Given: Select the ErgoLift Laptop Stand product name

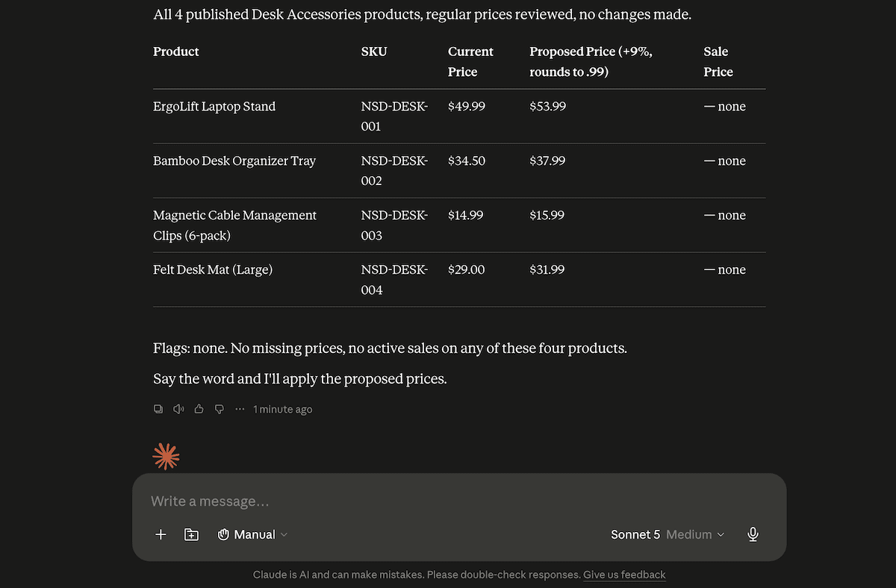Looking at the screenshot, I should point(214,106).
